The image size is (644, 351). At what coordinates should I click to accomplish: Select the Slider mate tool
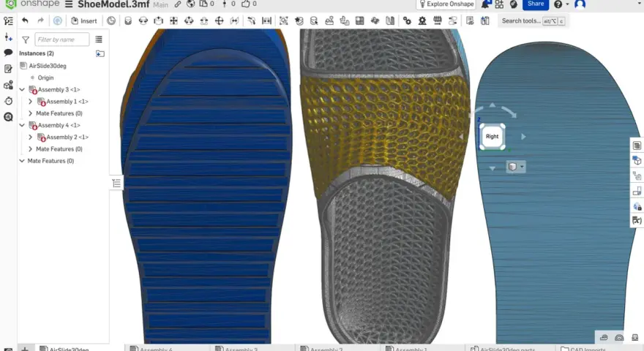tap(159, 20)
